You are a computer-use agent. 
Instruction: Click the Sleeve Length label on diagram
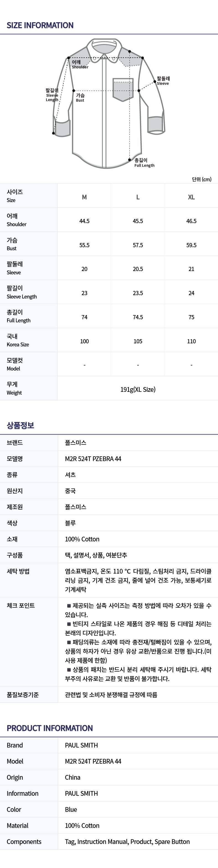(x=52, y=95)
